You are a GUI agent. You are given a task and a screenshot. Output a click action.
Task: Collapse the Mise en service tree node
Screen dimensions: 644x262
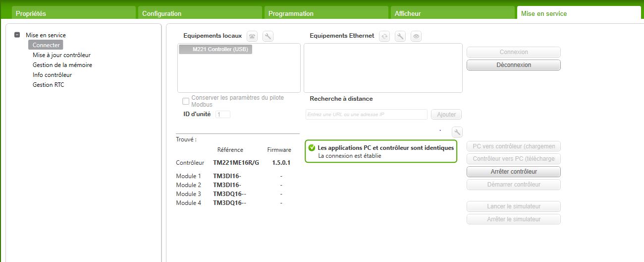click(x=17, y=35)
